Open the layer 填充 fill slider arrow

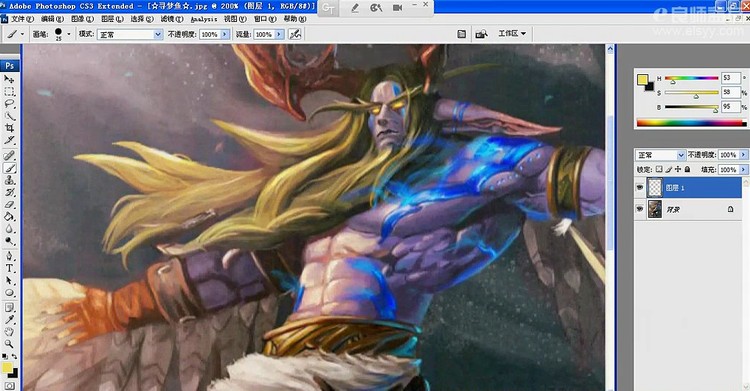tap(743, 169)
